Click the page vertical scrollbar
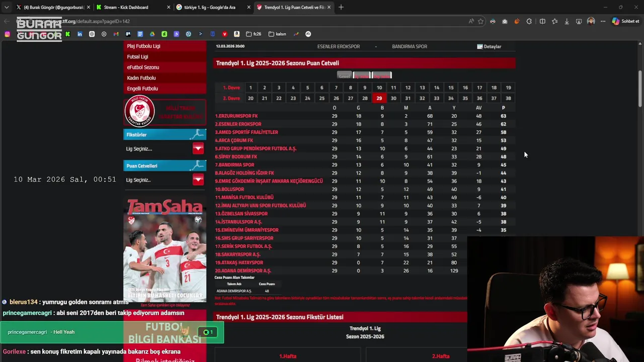Screen dimensions: 644x362 click(x=640, y=88)
